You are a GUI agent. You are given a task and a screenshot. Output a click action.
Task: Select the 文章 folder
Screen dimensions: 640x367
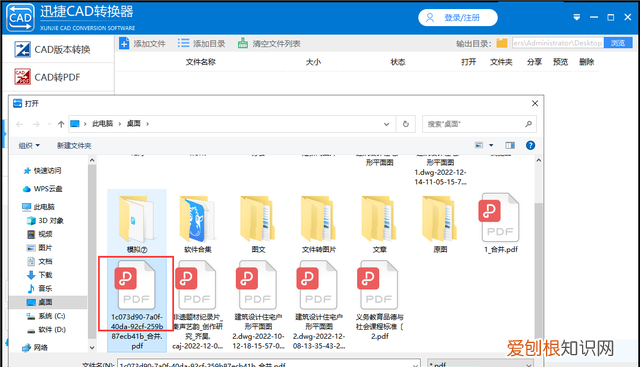tap(379, 224)
